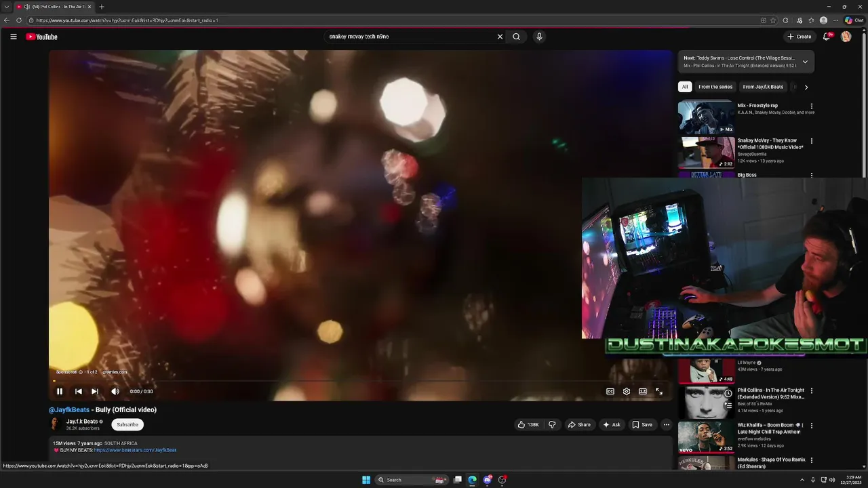Select 'From Jay.f.k Beats' chip
868x488 pixels.
coord(763,87)
